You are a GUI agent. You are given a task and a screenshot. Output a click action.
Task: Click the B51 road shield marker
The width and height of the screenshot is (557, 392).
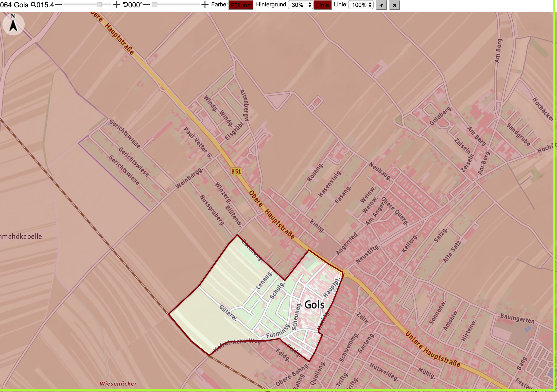point(236,171)
